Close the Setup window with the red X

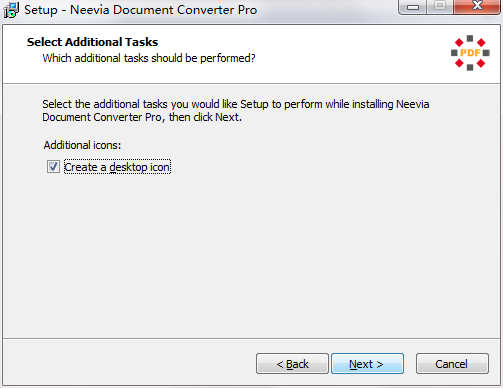(x=477, y=6)
